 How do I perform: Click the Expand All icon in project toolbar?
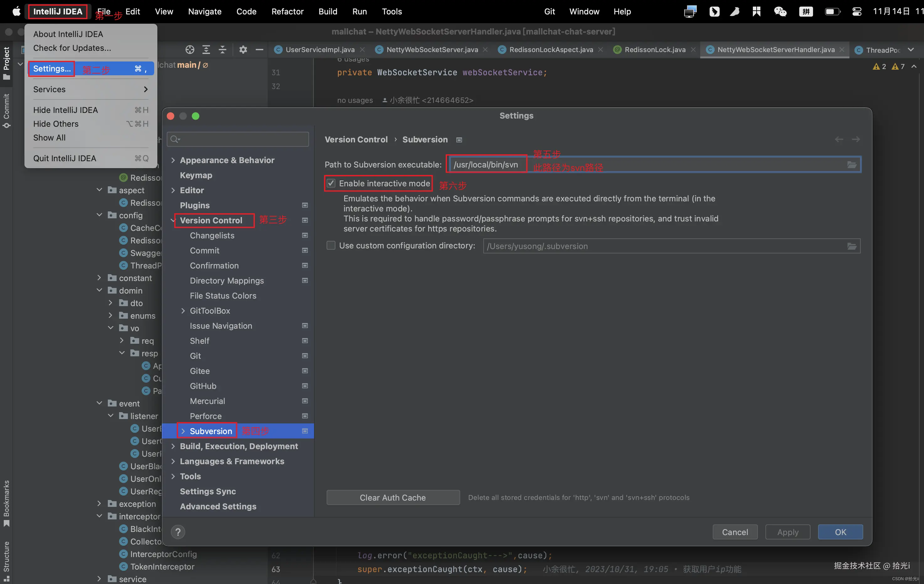pyautogui.click(x=206, y=50)
